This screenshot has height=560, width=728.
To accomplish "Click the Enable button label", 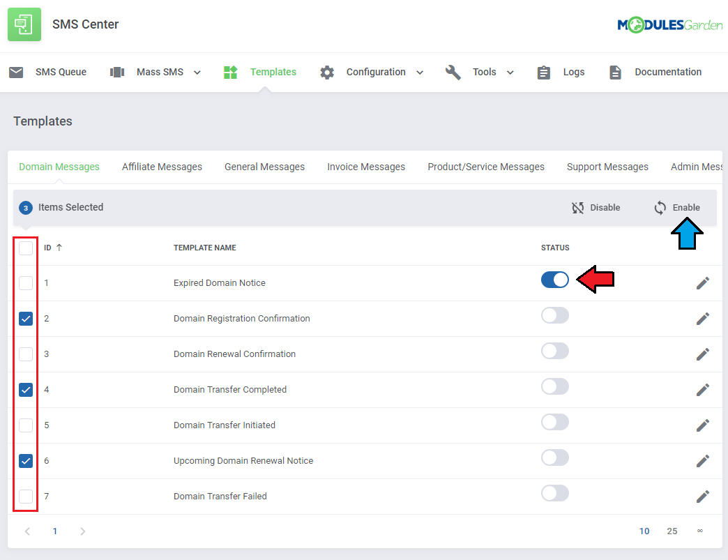I will coord(686,208).
